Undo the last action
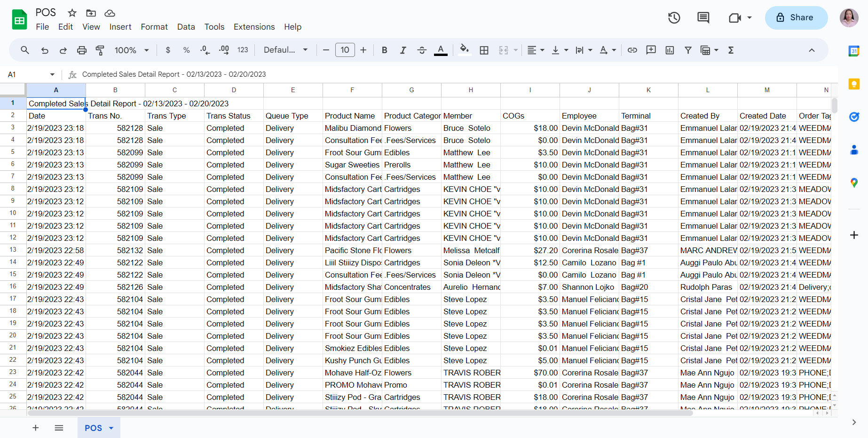Viewport: 868px width, 438px height. [45, 50]
